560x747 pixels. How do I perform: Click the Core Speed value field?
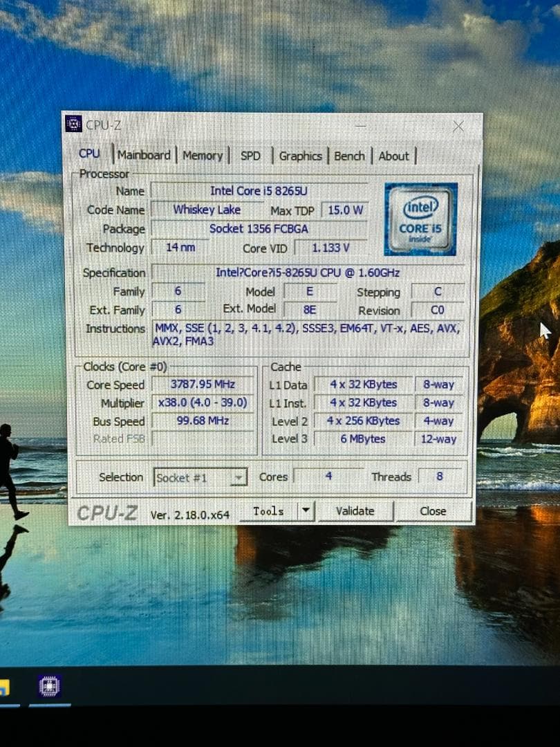pyautogui.click(x=202, y=385)
